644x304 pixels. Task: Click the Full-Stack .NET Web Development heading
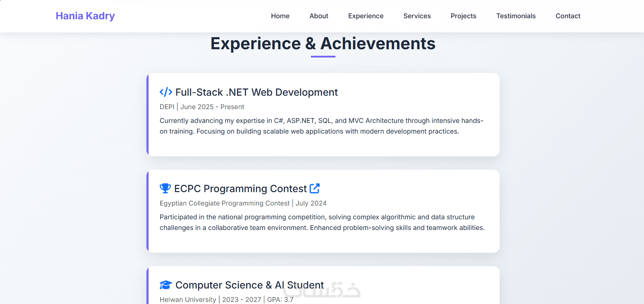click(x=256, y=92)
